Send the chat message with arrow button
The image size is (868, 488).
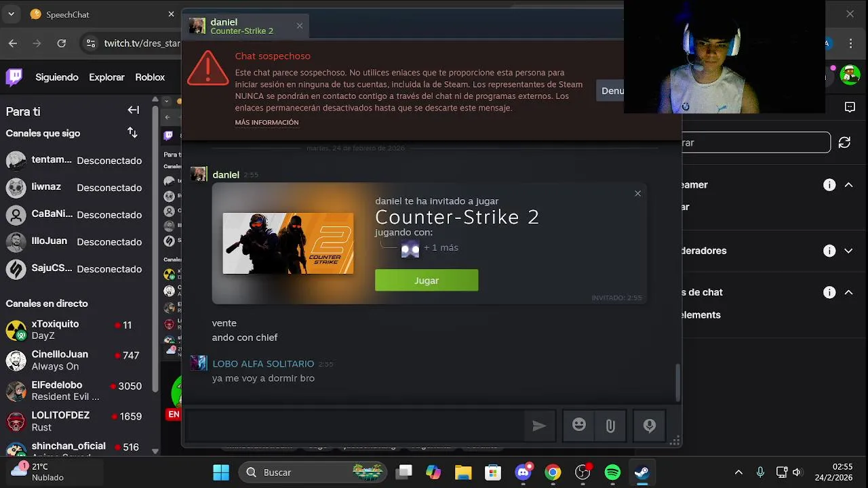pyautogui.click(x=539, y=426)
